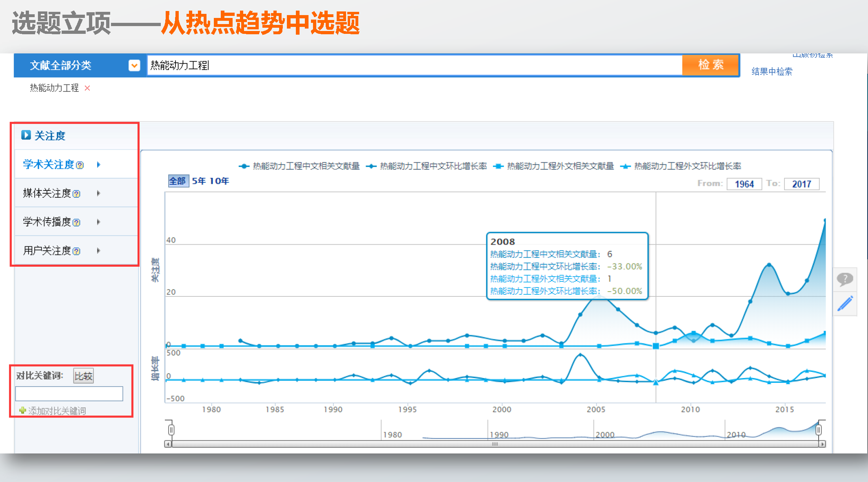The image size is (868, 482).
Task: Click help icon beside 学术传播度
Action: [x=76, y=222]
